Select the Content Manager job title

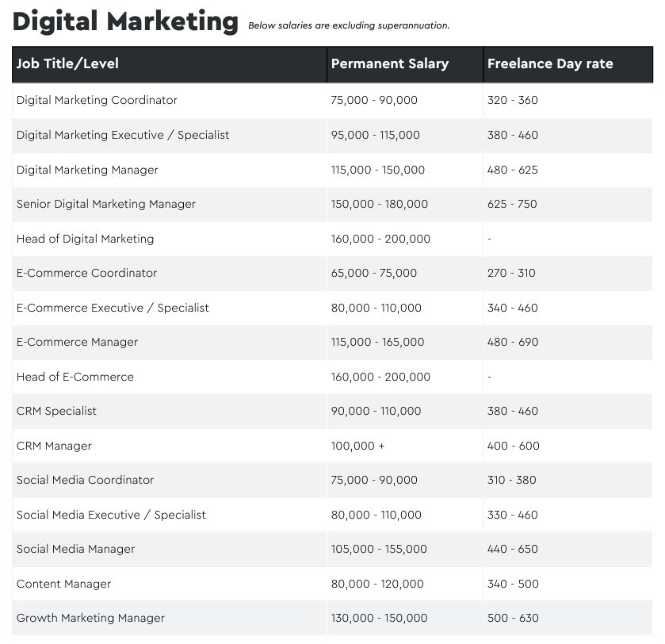63,584
